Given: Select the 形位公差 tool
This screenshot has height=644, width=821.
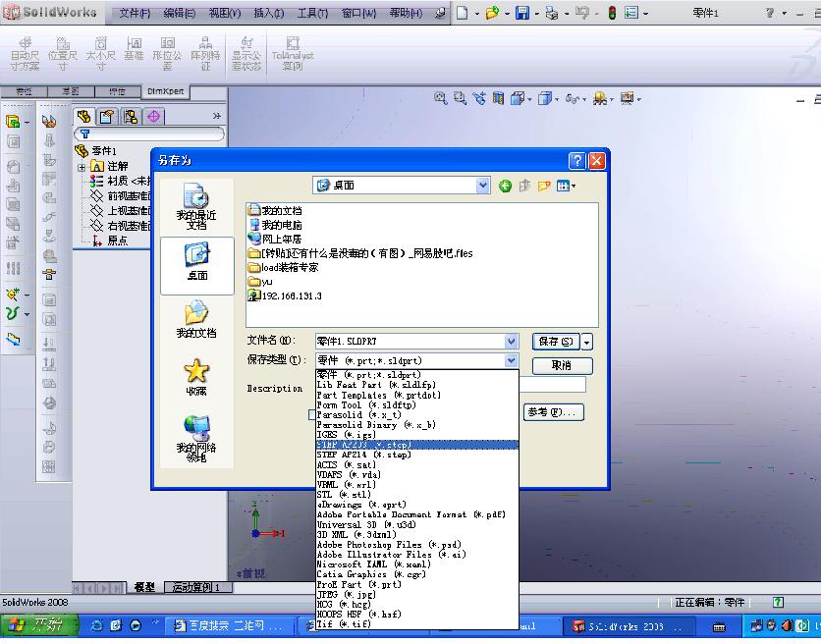Looking at the screenshot, I should [x=167, y=53].
